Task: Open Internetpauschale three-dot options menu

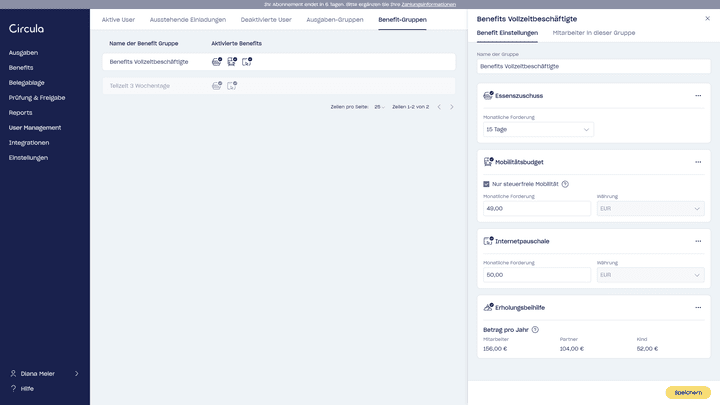Action: tap(698, 241)
